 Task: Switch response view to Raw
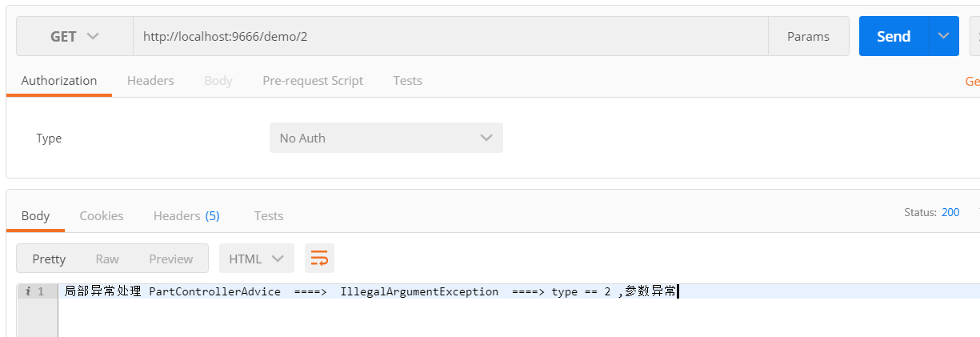[x=107, y=259]
